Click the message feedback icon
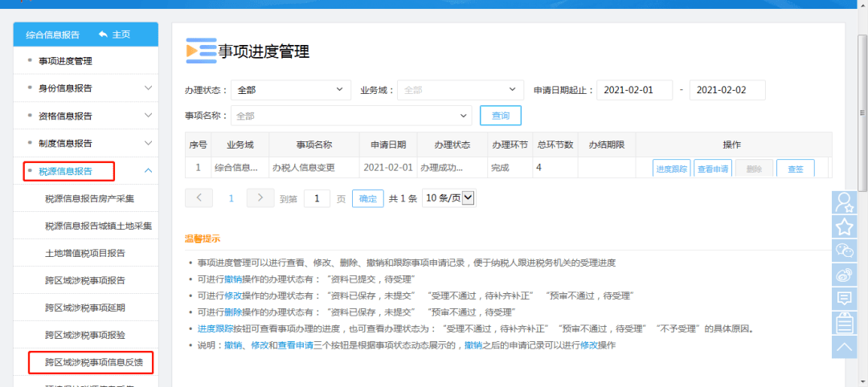This screenshot has height=387, width=868. click(x=844, y=299)
